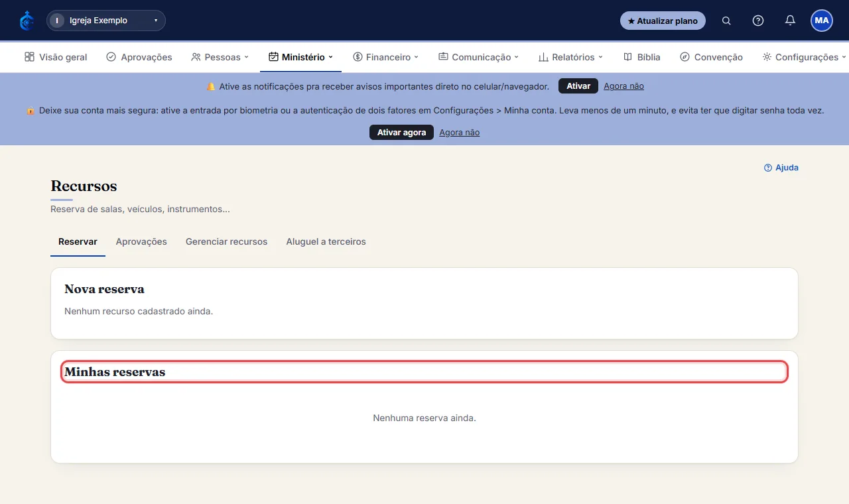The image size is (849, 504).
Task: Expand the Comunicação menu
Action: 479,57
